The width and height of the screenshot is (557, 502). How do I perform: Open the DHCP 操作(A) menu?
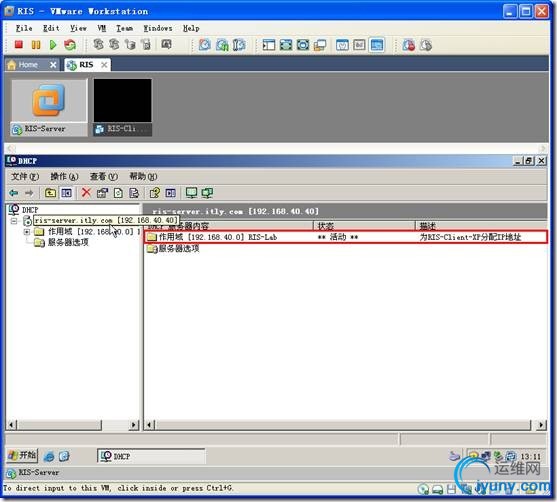click(x=64, y=177)
